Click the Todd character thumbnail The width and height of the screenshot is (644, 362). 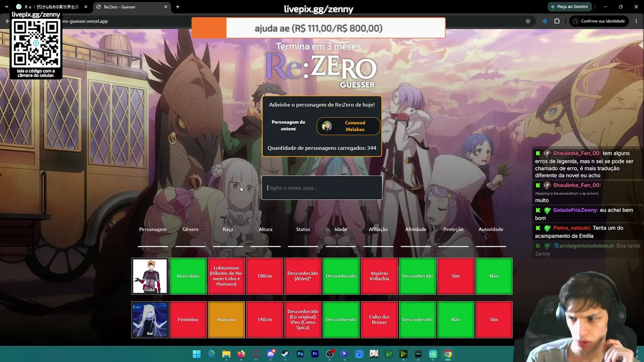[150, 276]
